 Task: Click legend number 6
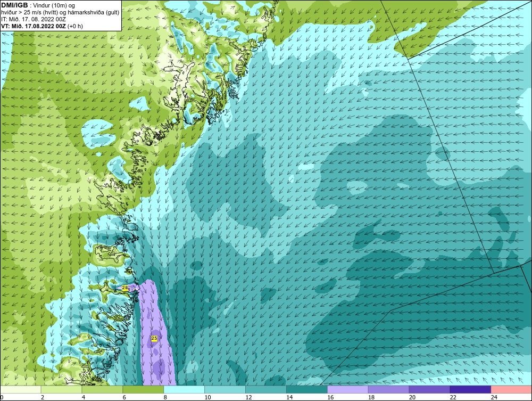click(124, 397)
